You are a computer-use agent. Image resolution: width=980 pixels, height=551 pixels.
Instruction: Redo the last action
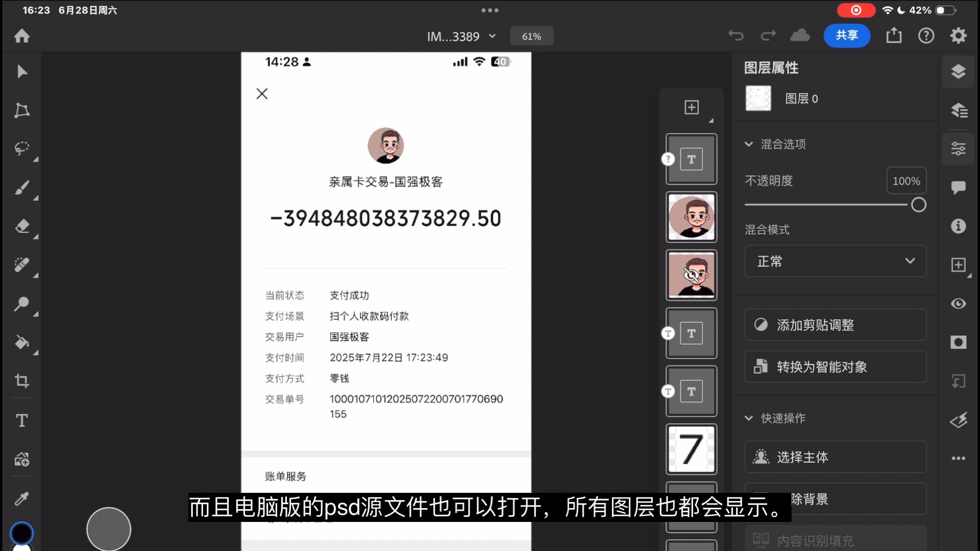point(768,36)
